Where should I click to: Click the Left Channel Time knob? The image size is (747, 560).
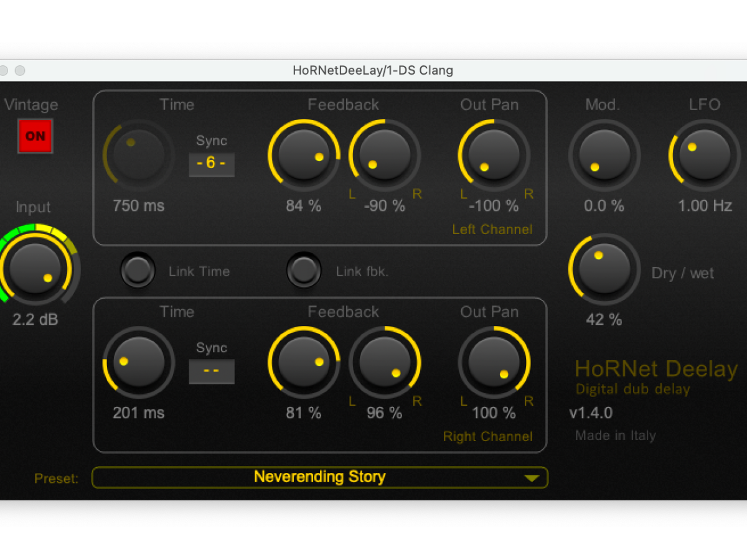(x=138, y=155)
